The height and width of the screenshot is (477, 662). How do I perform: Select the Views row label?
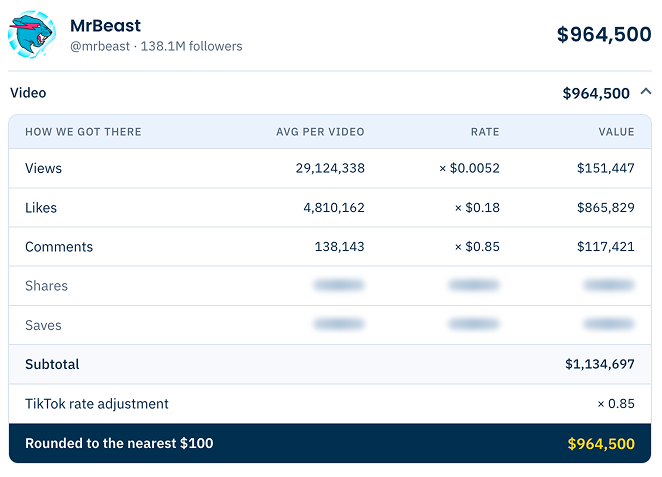[x=43, y=168]
